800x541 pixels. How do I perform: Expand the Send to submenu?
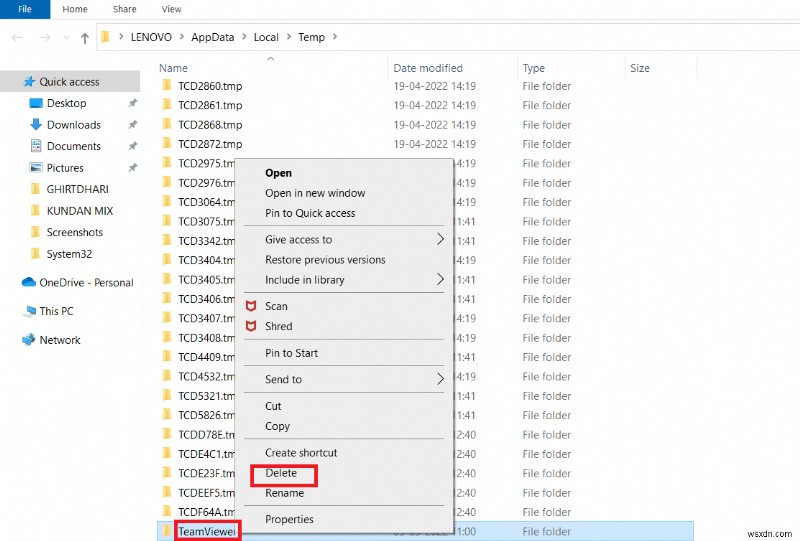(344, 379)
